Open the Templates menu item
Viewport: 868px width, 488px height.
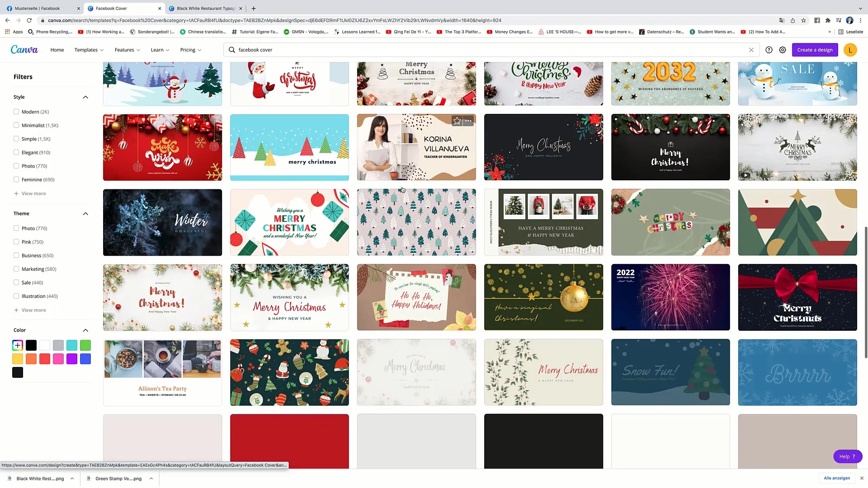pyautogui.click(x=88, y=49)
